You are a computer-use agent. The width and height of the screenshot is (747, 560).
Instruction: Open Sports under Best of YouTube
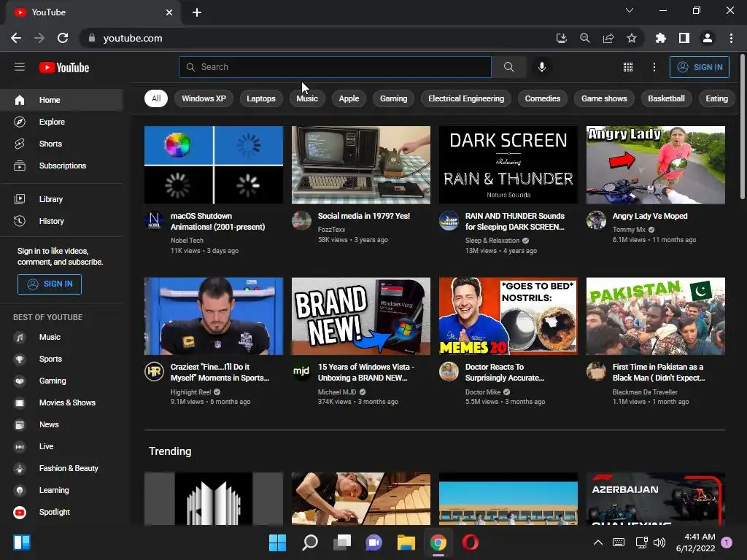click(61, 359)
